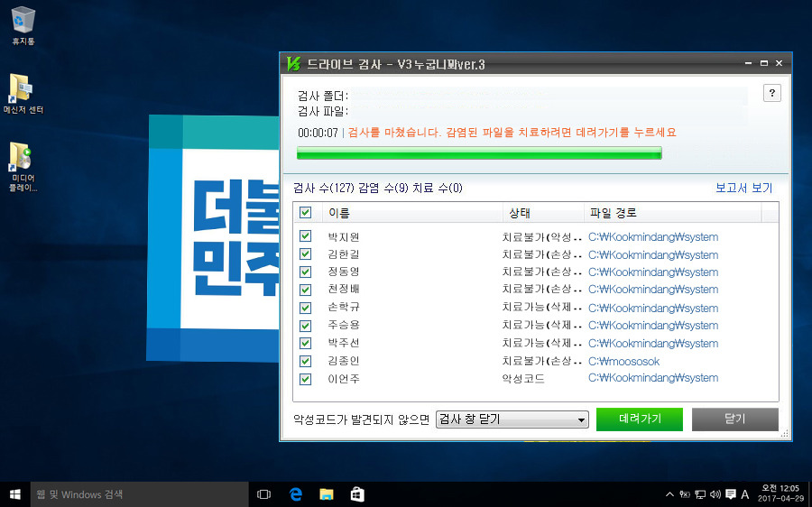Select the name 박주선 in list

(344, 343)
